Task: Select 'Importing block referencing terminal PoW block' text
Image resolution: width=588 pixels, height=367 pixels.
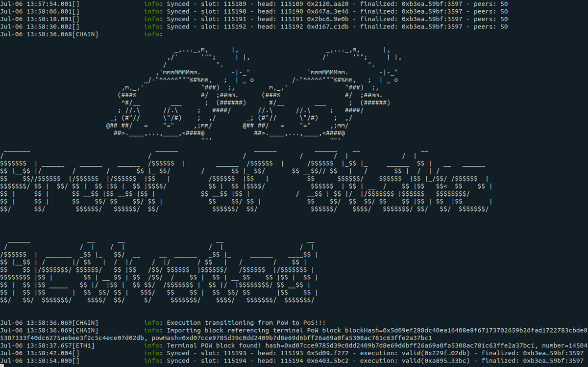Action: [254, 331]
